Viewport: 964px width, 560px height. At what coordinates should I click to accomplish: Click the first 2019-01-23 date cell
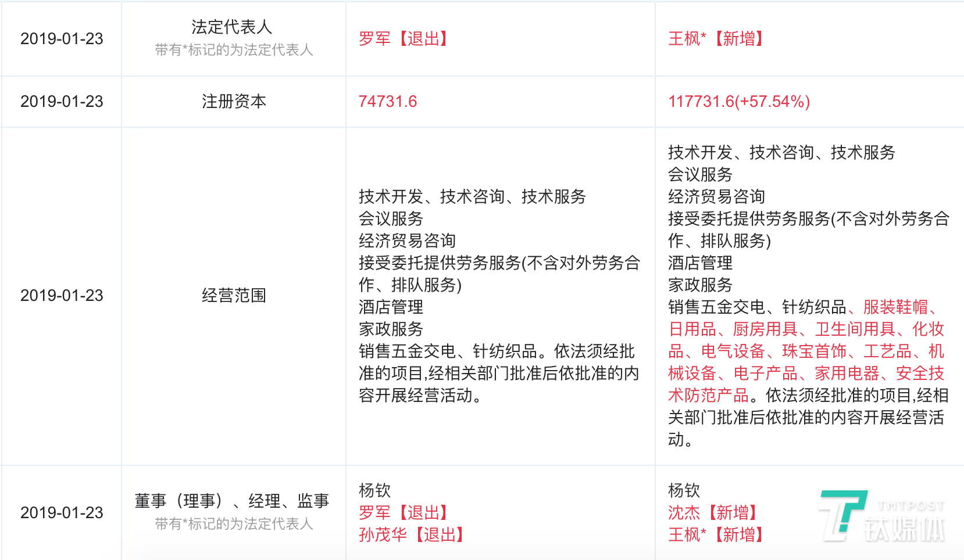pyautogui.click(x=62, y=39)
